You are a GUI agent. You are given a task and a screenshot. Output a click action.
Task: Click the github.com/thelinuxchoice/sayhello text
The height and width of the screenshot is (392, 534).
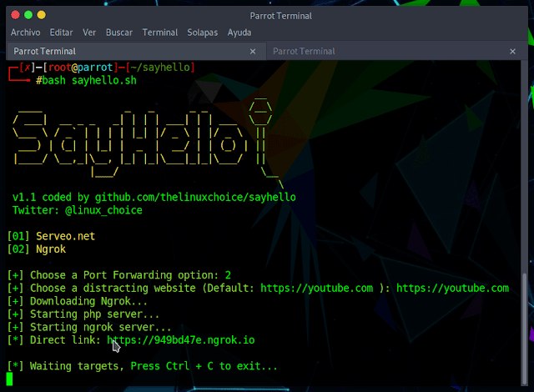coord(195,198)
